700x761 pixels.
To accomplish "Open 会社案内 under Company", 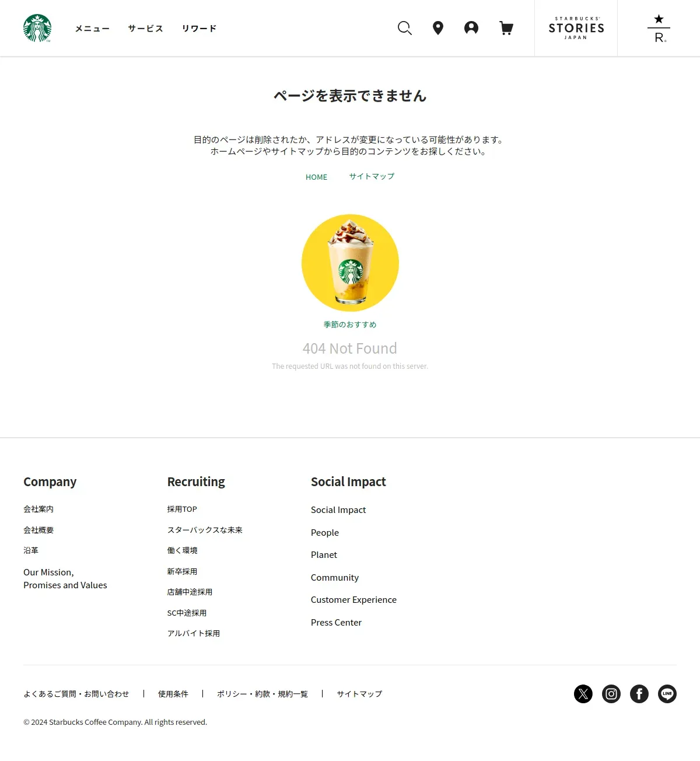I will point(38,509).
